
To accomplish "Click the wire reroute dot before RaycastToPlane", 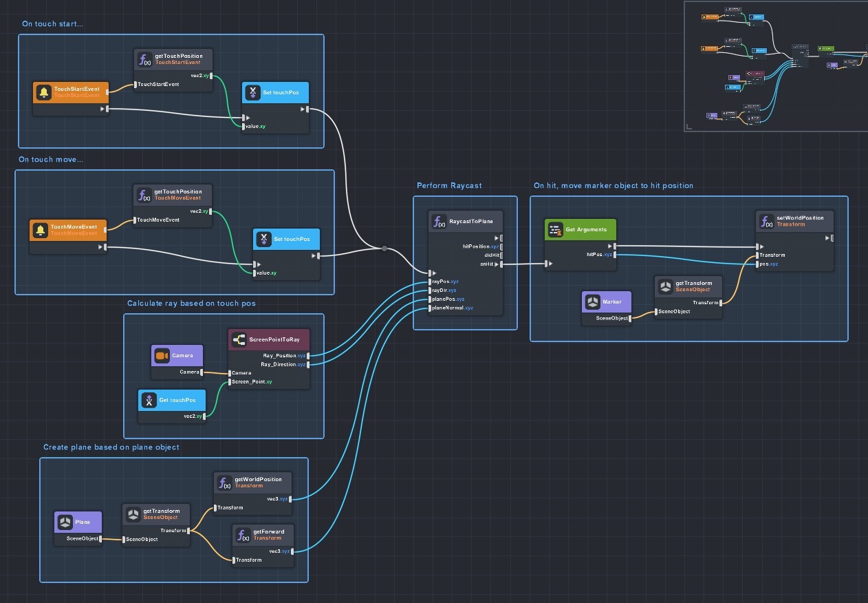I will 384,248.
